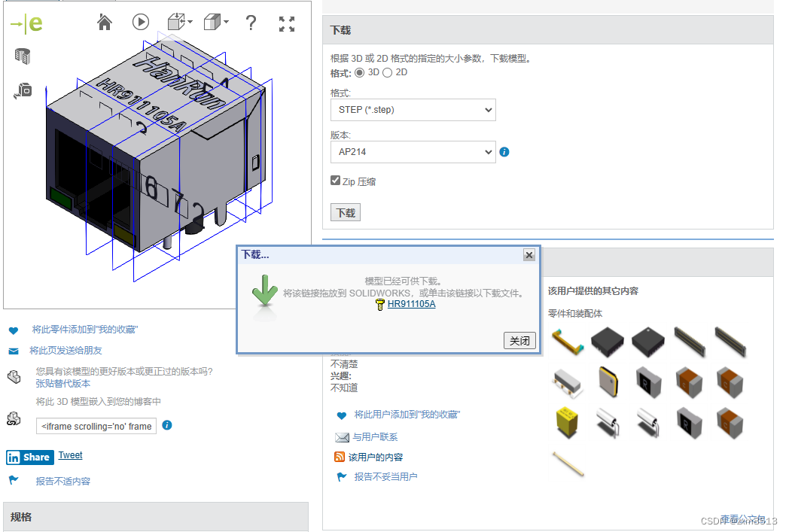This screenshot has width=789, height=532.
Task: Add this user to my favorites
Action: [x=407, y=415]
